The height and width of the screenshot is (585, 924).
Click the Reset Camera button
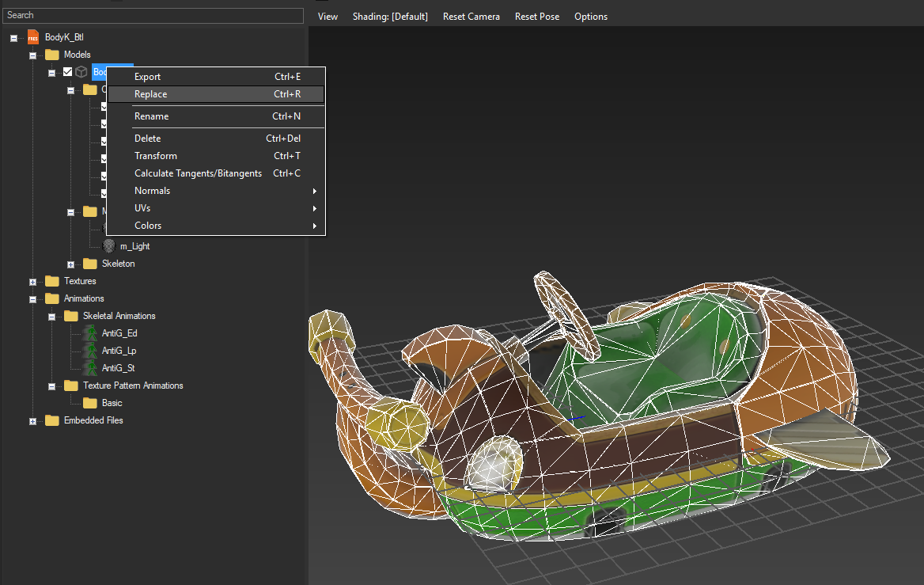pos(471,16)
